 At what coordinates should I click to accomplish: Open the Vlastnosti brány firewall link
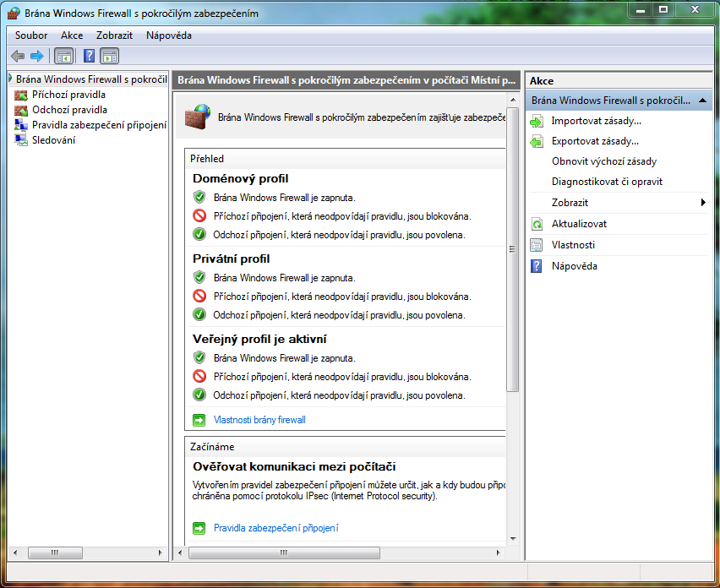point(259,420)
